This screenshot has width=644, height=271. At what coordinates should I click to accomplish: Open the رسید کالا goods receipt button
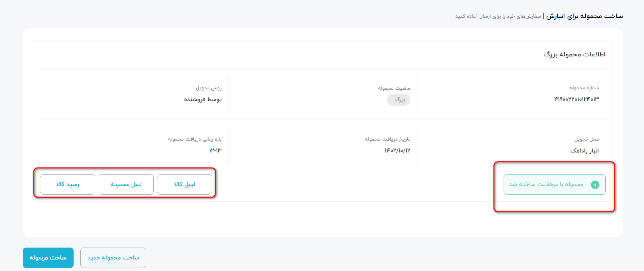[67, 184]
